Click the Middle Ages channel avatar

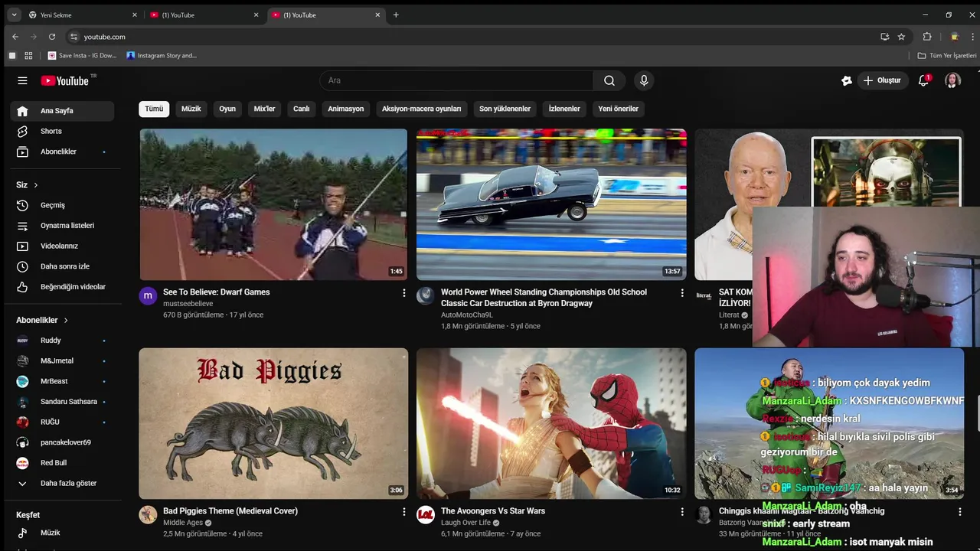coord(148,514)
